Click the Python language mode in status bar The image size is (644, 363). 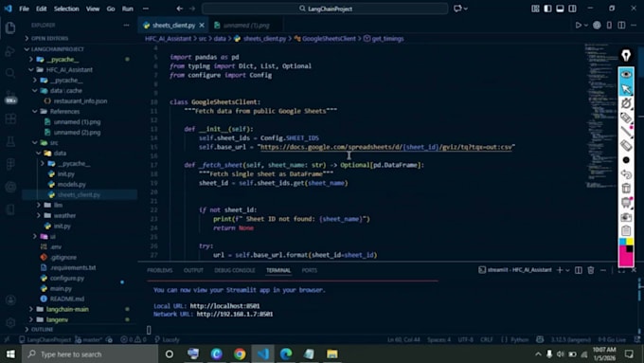pyautogui.click(x=519, y=339)
